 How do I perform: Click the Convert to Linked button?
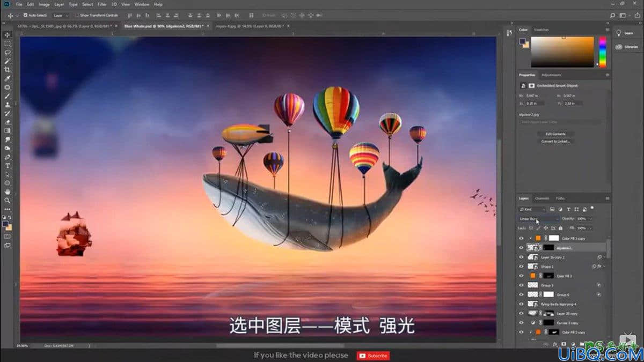[x=555, y=141]
